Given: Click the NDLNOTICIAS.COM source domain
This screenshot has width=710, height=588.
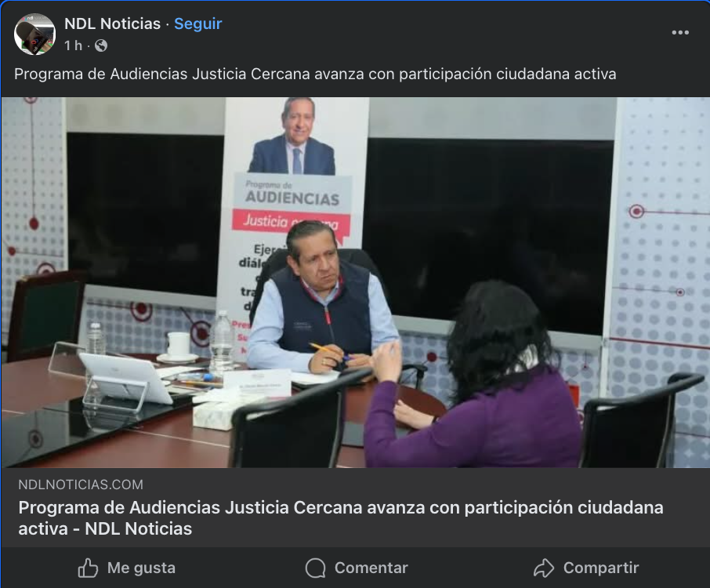Looking at the screenshot, I should tap(81, 485).
